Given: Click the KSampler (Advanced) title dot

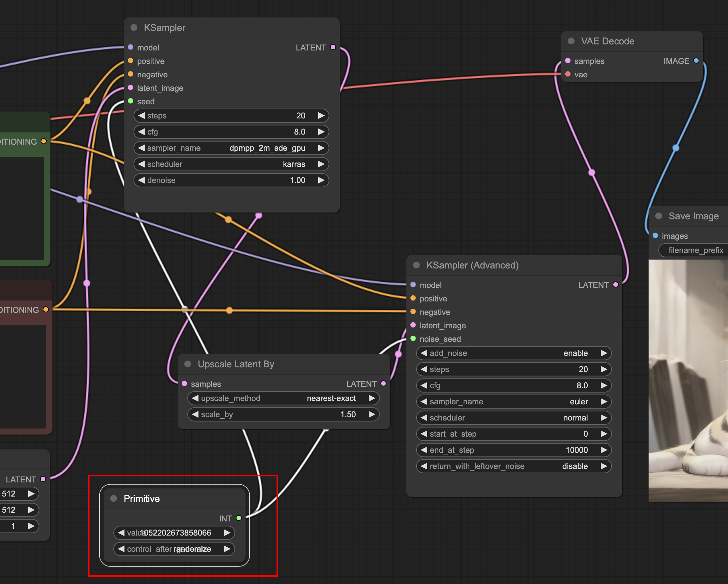Looking at the screenshot, I should [416, 265].
